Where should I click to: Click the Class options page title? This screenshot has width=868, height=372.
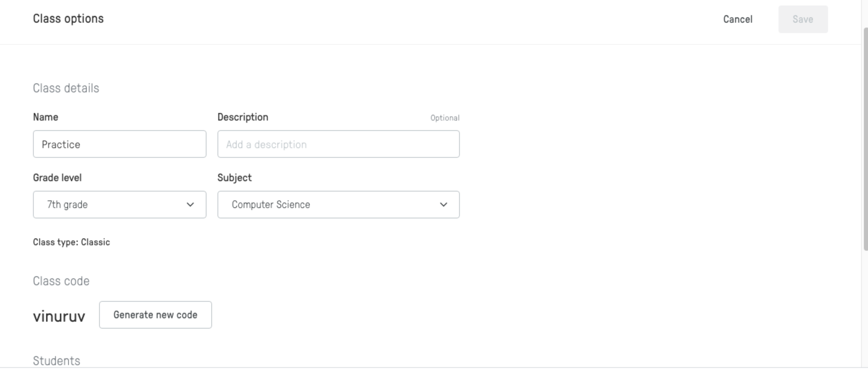(68, 19)
